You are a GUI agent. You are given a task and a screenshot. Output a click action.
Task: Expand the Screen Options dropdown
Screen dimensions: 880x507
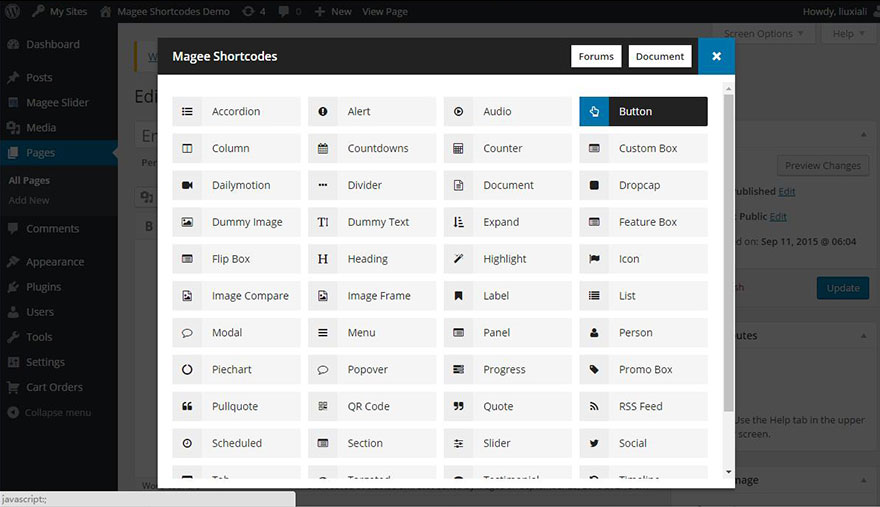coord(764,34)
